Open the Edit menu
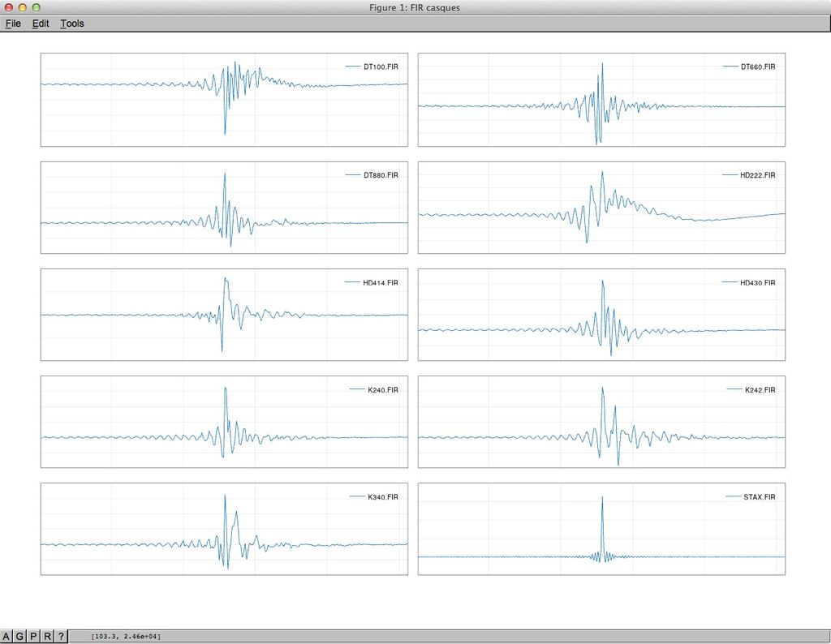Screen dimensions: 831x644 (x=41, y=24)
